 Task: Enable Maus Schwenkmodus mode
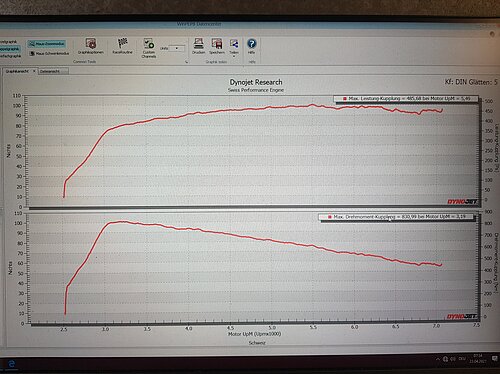tap(49, 53)
